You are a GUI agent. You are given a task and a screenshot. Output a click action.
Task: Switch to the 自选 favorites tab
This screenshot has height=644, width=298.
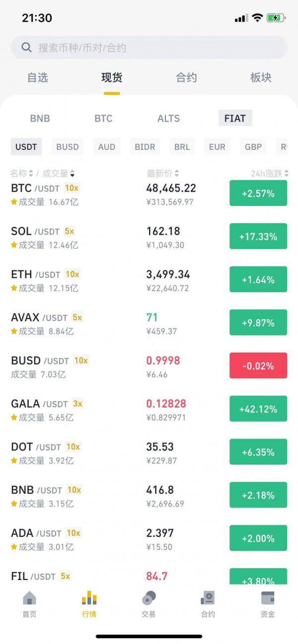tap(37, 77)
